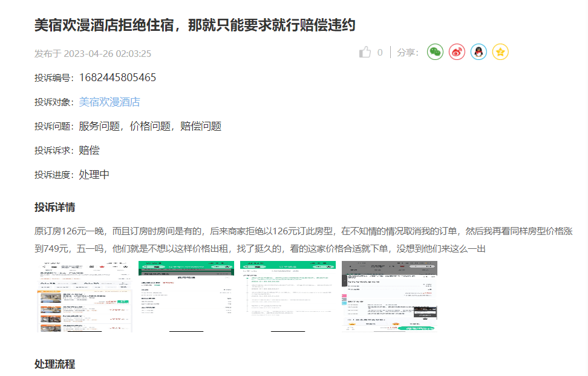
Task: Click the 处理中 progress status
Action: click(94, 174)
